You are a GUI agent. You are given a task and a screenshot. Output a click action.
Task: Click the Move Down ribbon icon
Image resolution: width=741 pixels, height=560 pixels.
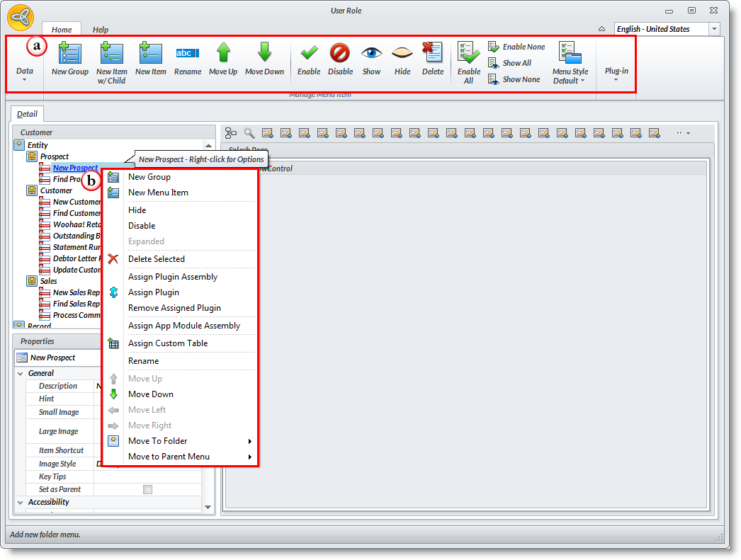point(264,54)
